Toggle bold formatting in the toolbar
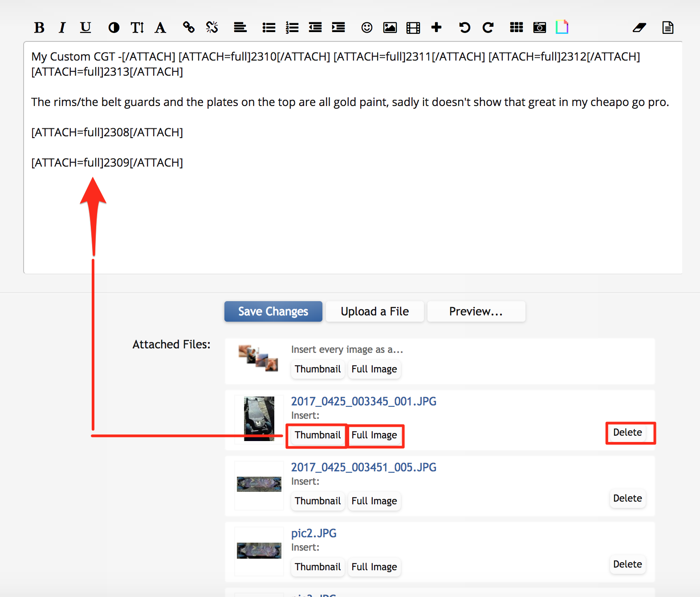 point(39,28)
